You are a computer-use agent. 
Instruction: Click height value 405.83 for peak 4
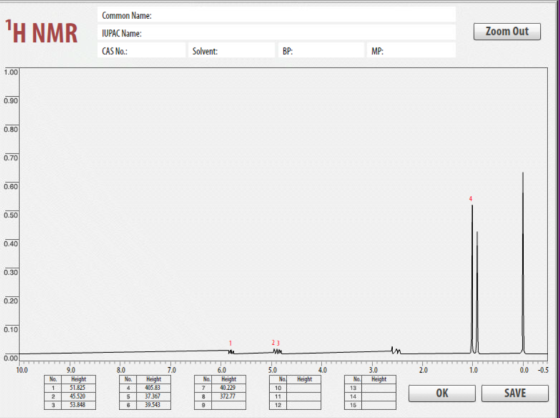click(153, 388)
